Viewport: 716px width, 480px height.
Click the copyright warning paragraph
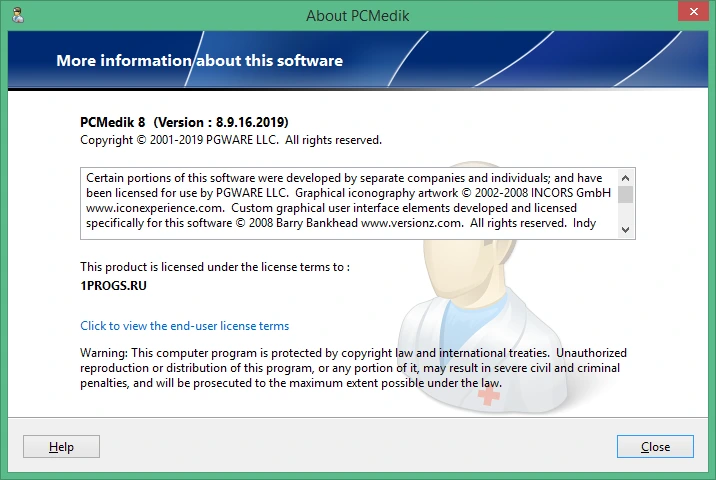pyautogui.click(x=353, y=368)
